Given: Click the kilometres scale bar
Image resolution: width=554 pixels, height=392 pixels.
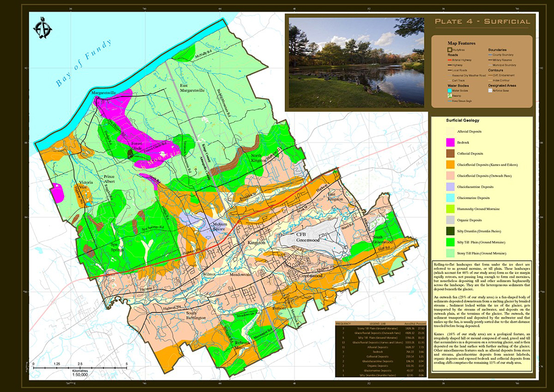Looking at the screenshot, I should 80,368.
